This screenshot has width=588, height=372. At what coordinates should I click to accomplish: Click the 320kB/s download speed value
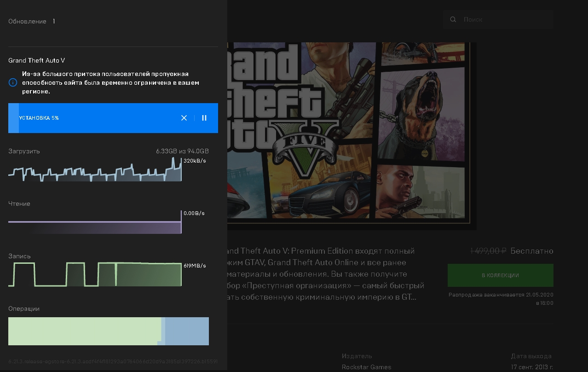click(x=195, y=161)
